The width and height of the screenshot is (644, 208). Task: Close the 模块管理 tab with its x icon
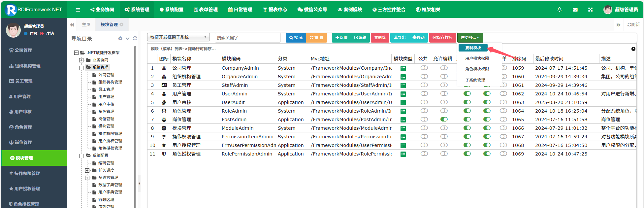tap(121, 24)
